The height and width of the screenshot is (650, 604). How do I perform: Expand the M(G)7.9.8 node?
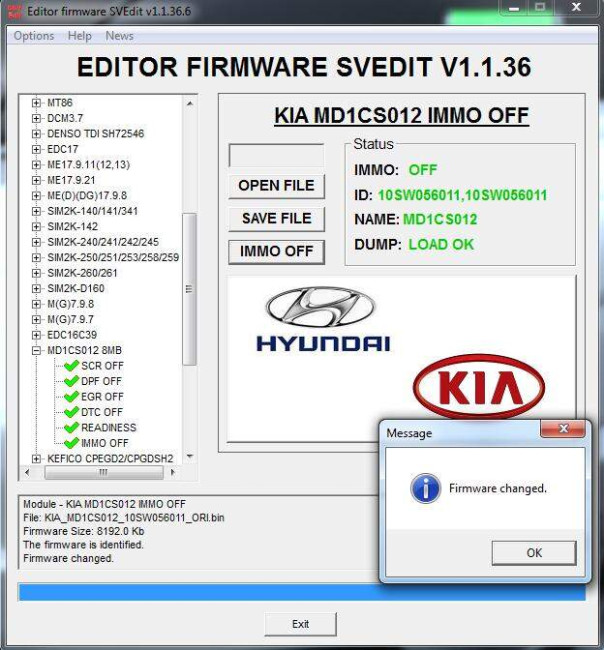coord(36,304)
